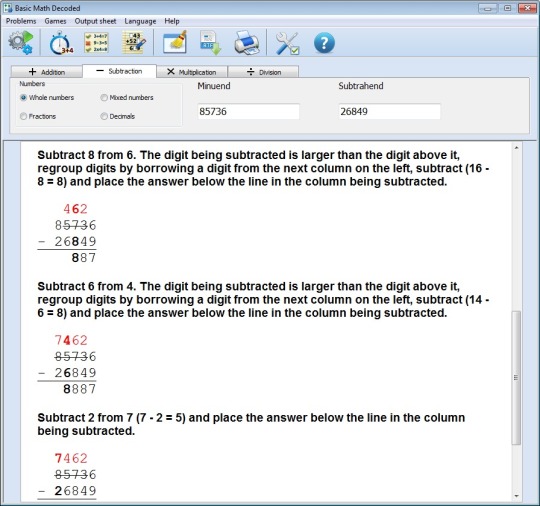This screenshot has width=540, height=506.
Task: Click the printer icon
Action: (x=247, y=43)
